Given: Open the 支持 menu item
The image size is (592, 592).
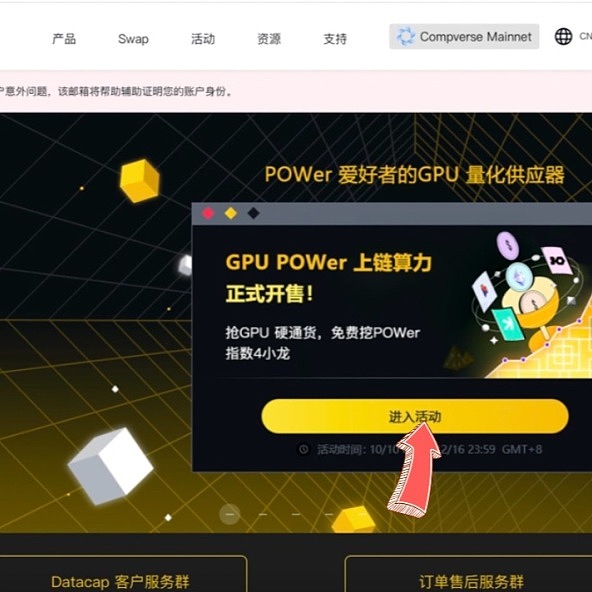Looking at the screenshot, I should [x=335, y=39].
